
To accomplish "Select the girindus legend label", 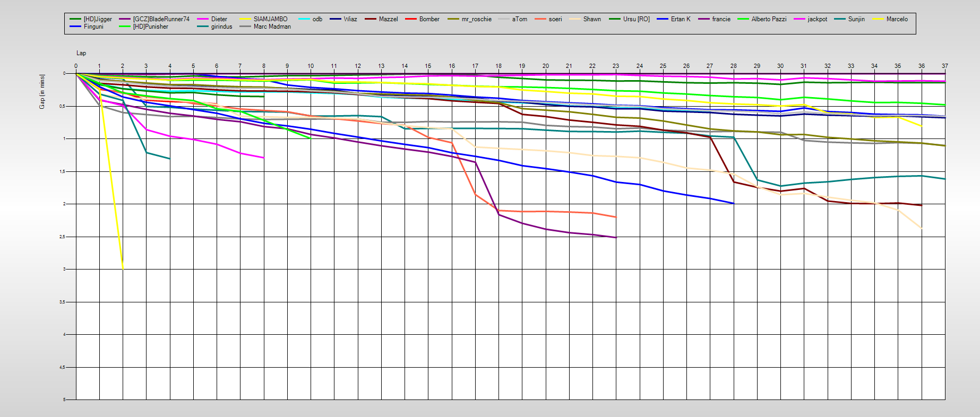I will 221,27.
